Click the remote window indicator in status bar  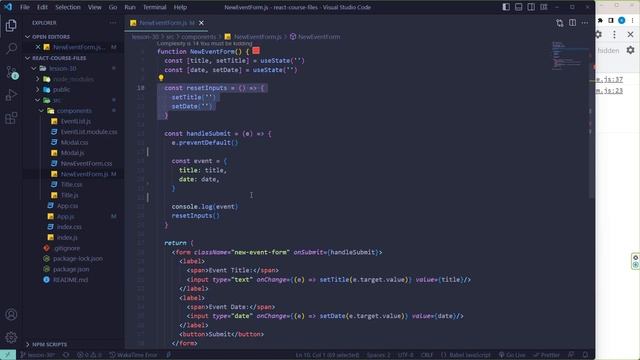click(8, 355)
